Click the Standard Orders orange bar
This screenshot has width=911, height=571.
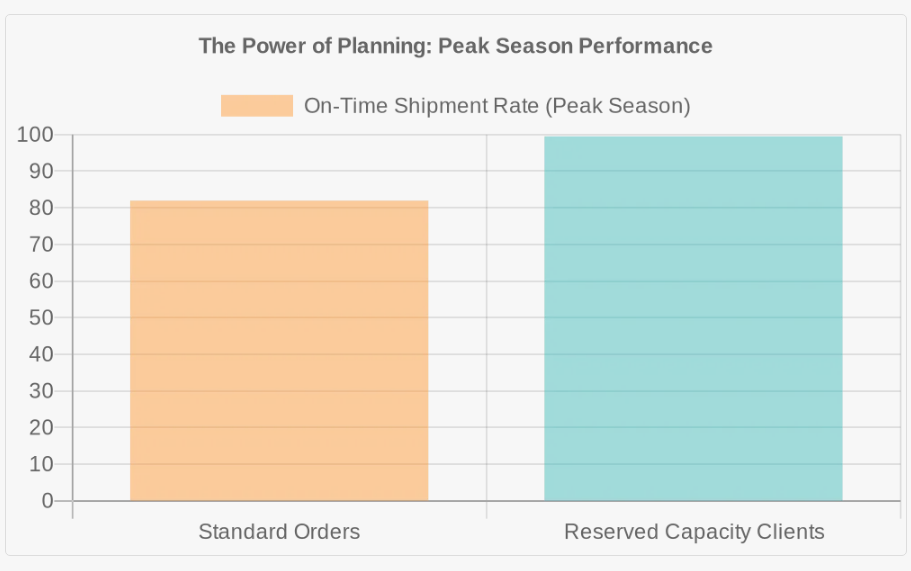point(279,350)
